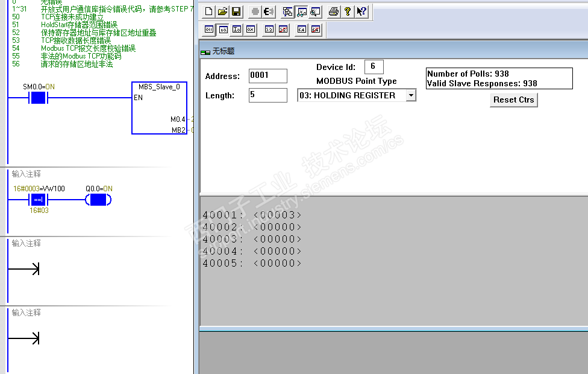The height and width of the screenshot is (374, 588).
Task: Click the Print toolbar icon
Action: [333, 11]
